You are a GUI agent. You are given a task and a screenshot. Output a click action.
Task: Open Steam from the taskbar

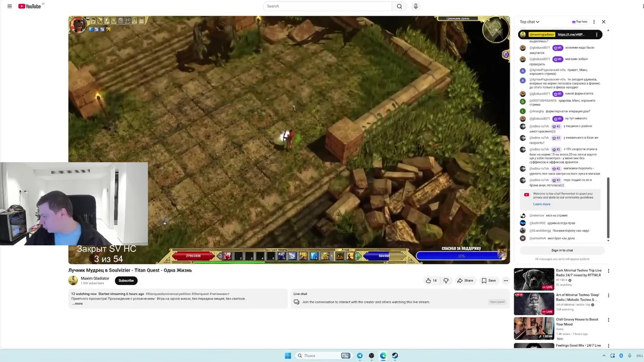tap(395, 355)
